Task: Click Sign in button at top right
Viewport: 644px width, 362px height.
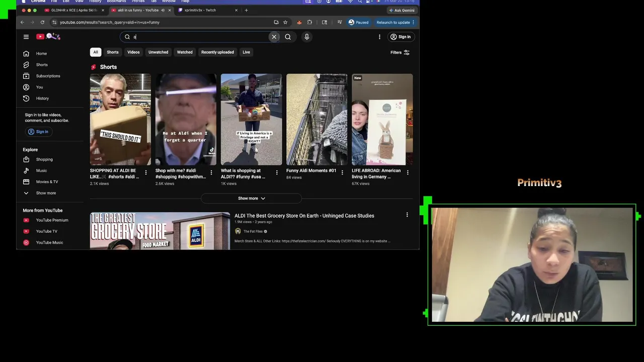Action: click(400, 37)
